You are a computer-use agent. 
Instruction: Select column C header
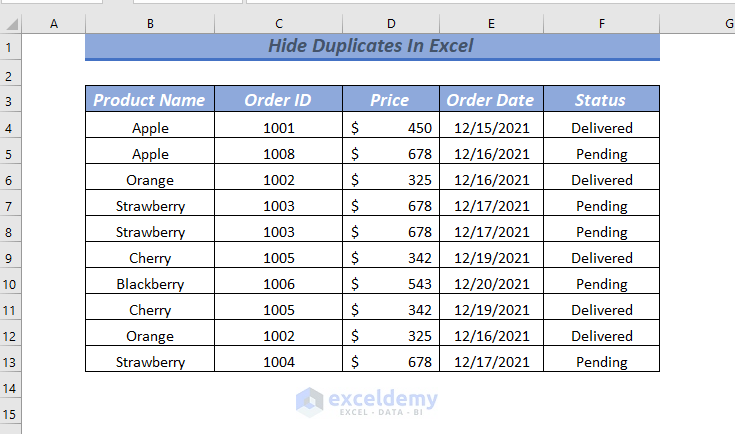pos(279,23)
